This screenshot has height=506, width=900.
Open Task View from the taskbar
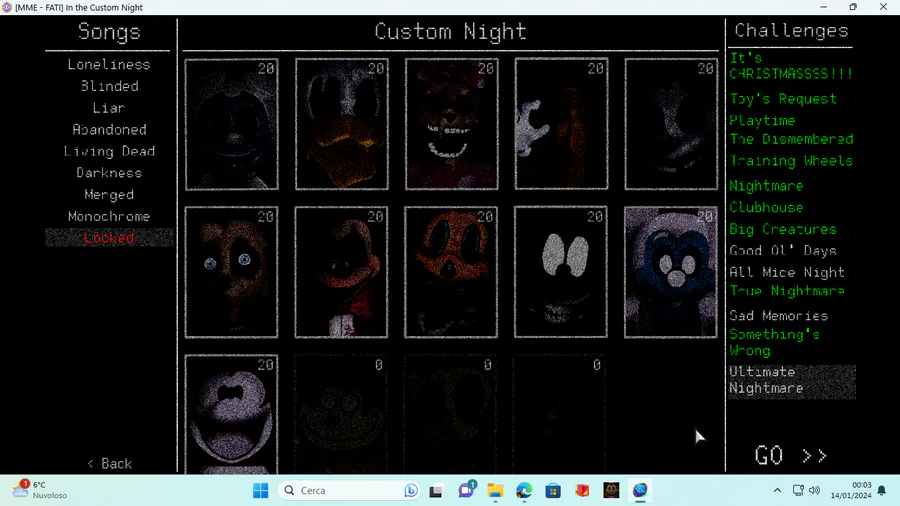click(x=436, y=491)
